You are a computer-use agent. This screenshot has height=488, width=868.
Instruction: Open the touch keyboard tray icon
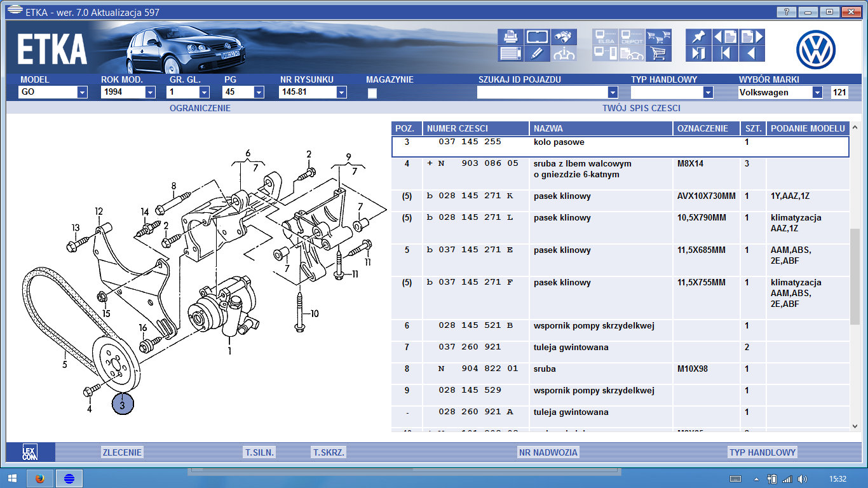tap(735, 478)
